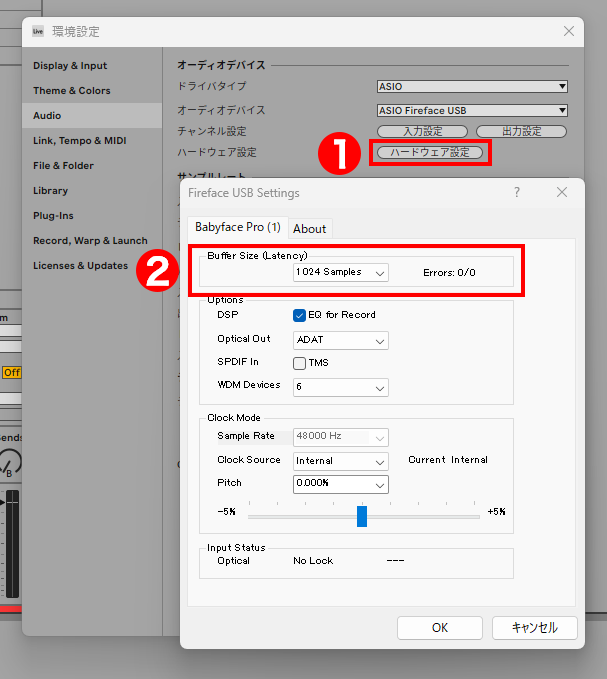Viewport: 607px width, 679px height.
Task: Open the Buffer Size samples dropdown
Action: [x=341, y=272]
